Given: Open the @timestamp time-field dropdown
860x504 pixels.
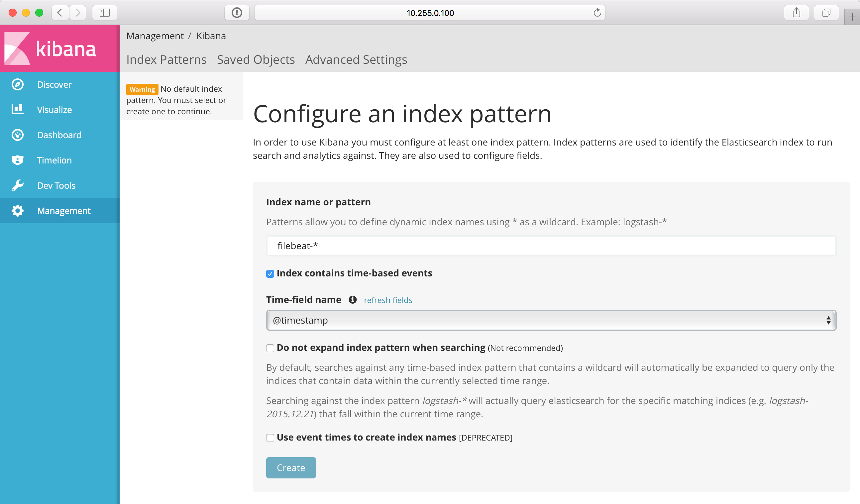Looking at the screenshot, I should 551,320.
